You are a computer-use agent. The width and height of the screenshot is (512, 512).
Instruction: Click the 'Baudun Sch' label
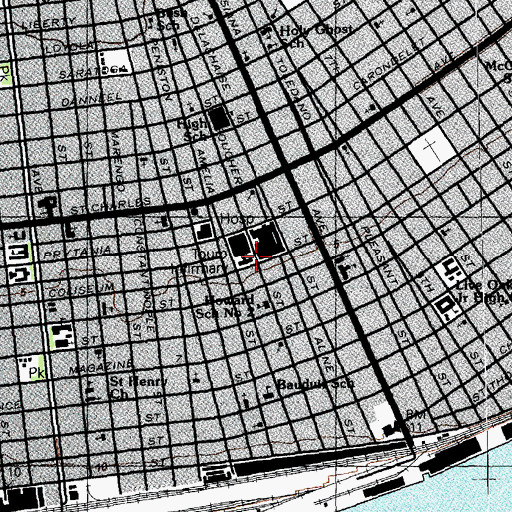316,384
